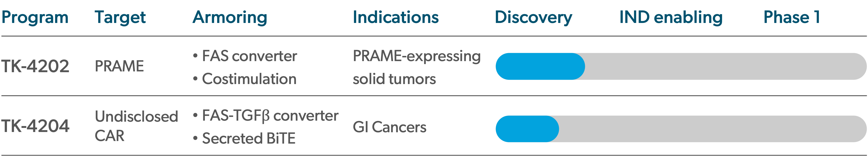Click the Indications column header

(396, 18)
